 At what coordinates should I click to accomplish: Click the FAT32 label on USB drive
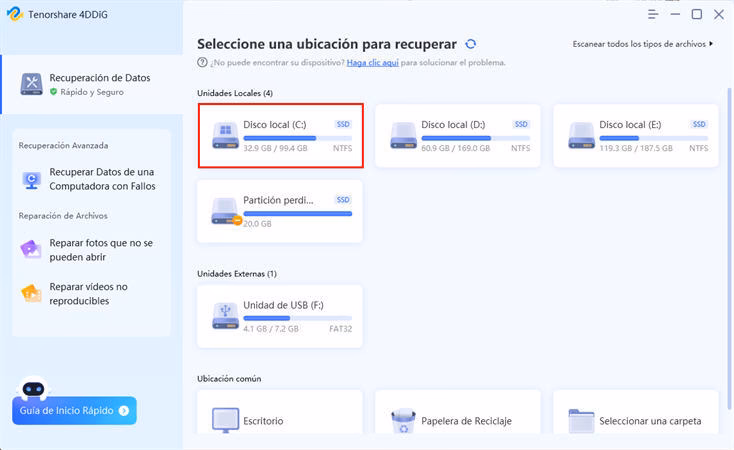pyautogui.click(x=340, y=329)
